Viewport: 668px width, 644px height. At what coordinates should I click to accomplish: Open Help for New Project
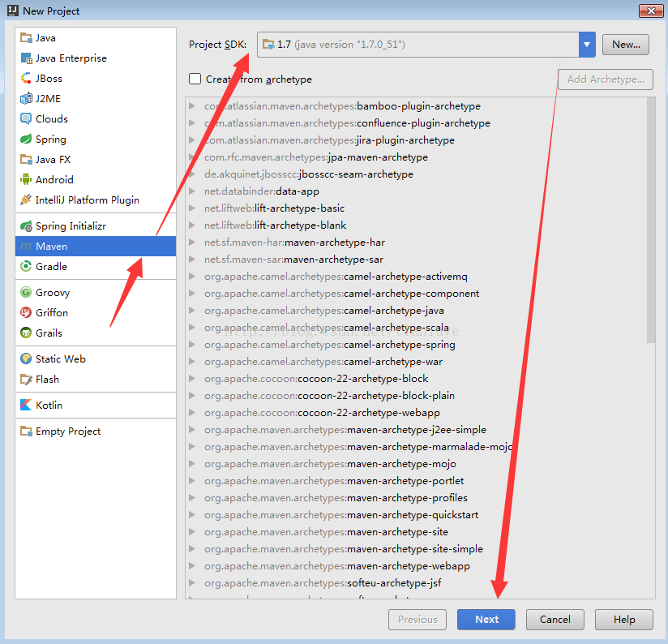pos(624,620)
